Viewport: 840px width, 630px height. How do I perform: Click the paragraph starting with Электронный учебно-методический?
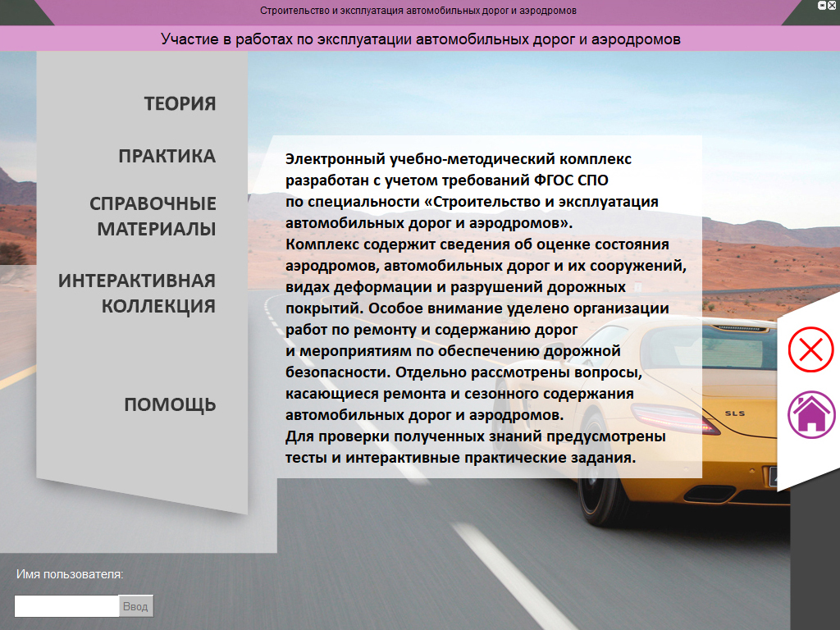pyautogui.click(x=458, y=159)
